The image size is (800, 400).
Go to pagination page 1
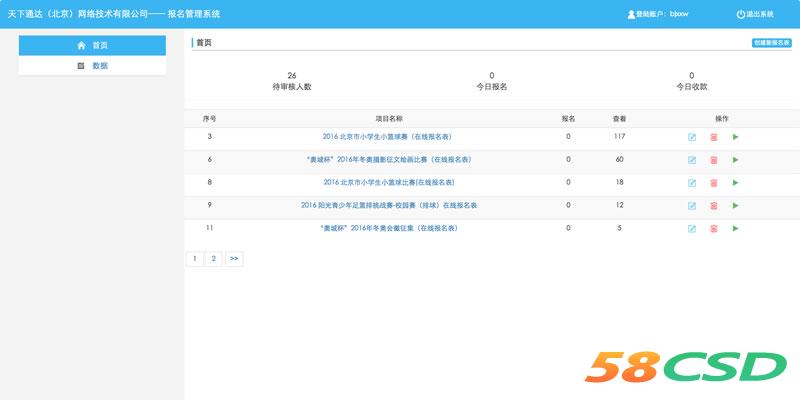click(194, 259)
